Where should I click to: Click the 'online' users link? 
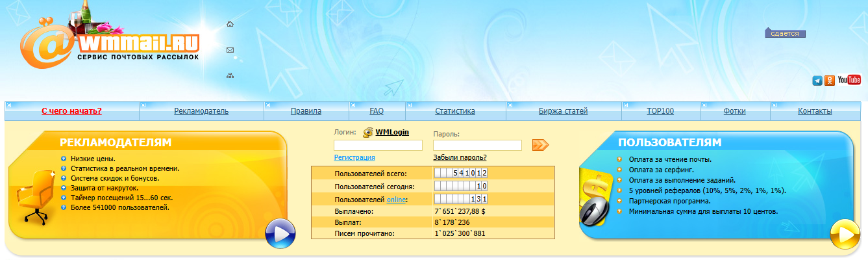396,199
